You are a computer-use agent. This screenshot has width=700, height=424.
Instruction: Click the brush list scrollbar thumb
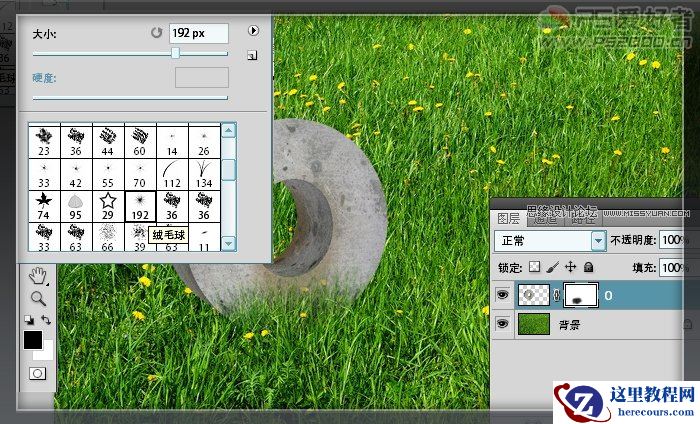point(229,170)
